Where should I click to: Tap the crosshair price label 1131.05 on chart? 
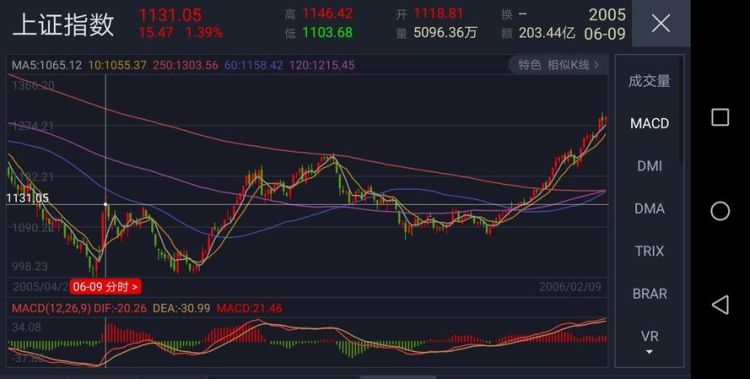click(28, 198)
